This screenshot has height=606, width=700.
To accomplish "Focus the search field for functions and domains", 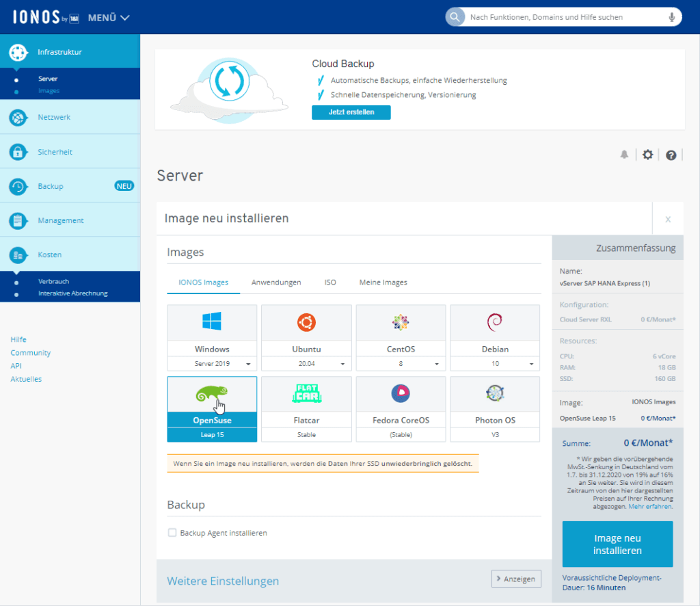I will point(563,17).
